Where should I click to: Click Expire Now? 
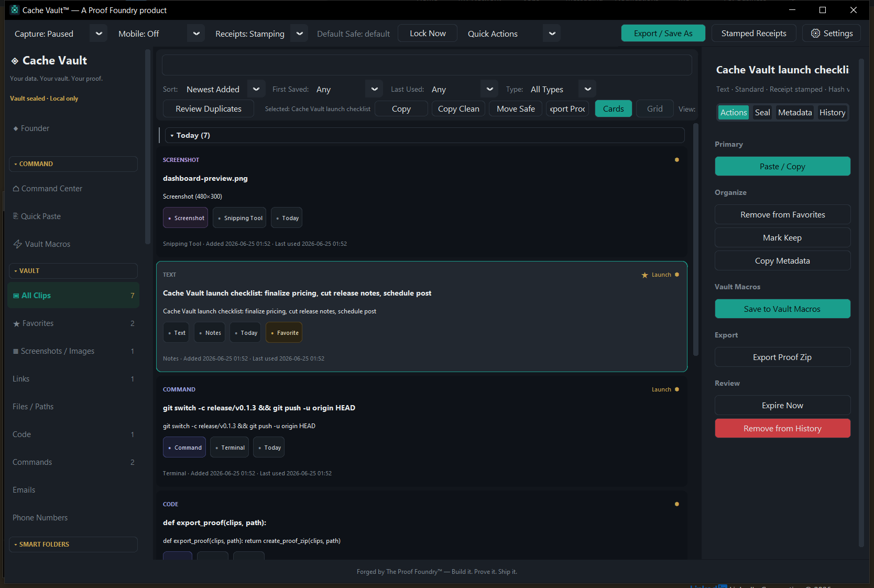click(x=782, y=405)
